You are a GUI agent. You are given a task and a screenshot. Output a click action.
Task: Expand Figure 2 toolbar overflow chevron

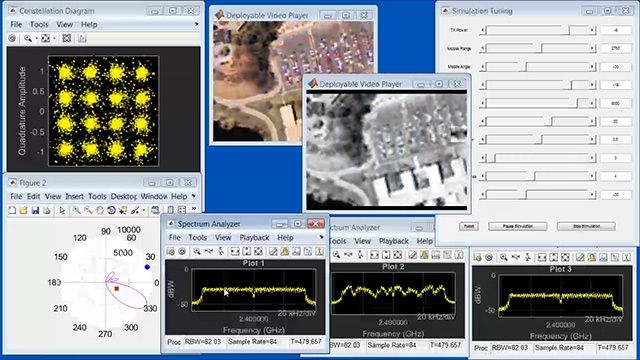[194, 209]
